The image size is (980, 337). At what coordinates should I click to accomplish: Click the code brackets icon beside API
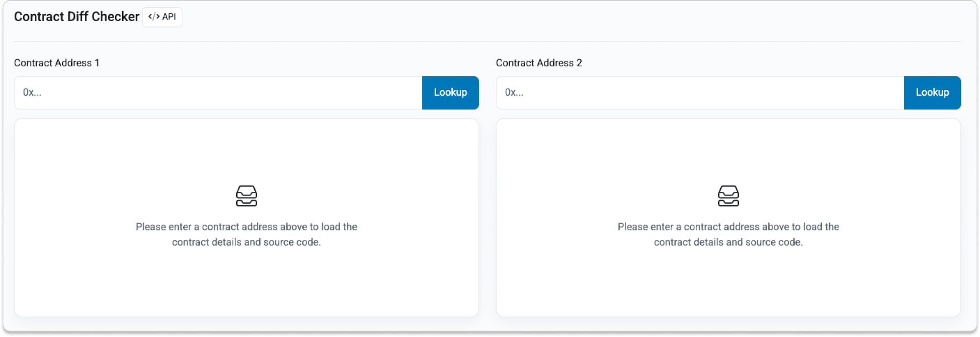coord(154,17)
